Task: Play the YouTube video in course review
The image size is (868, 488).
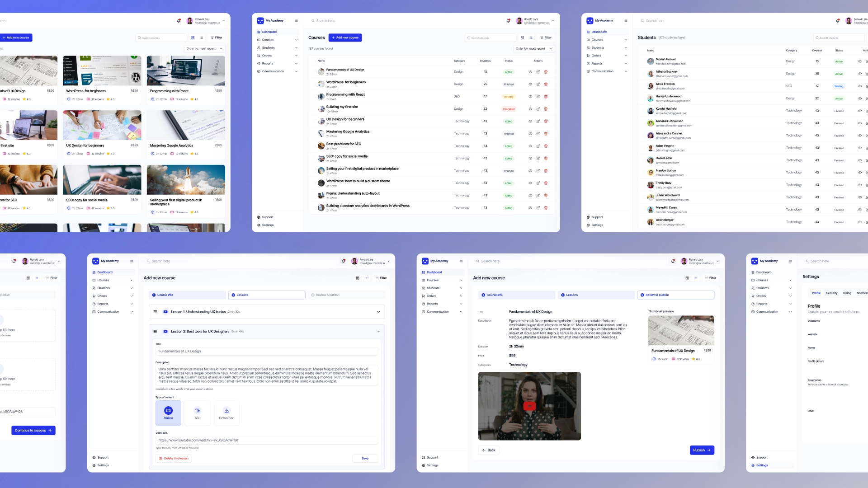Action: pos(529,406)
